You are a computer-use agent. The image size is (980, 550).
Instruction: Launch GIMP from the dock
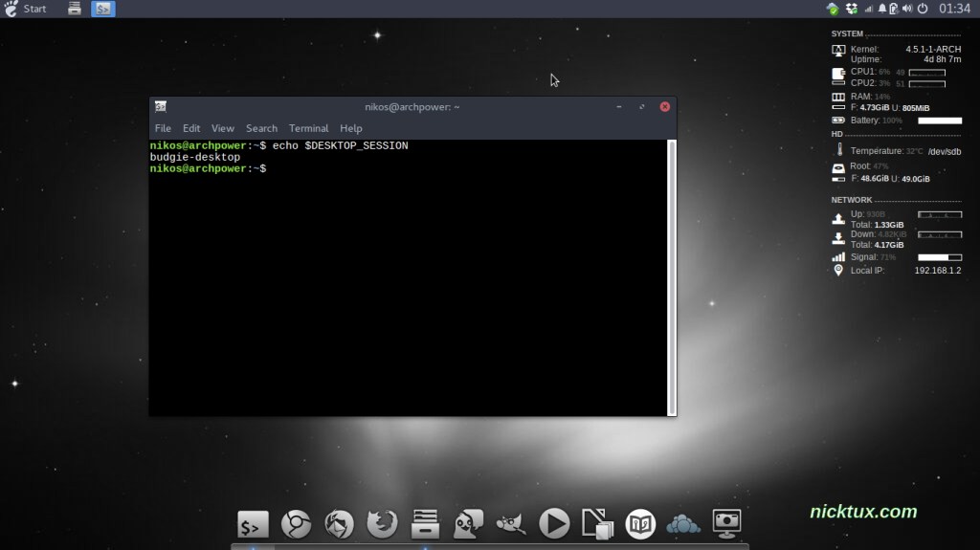(x=511, y=524)
